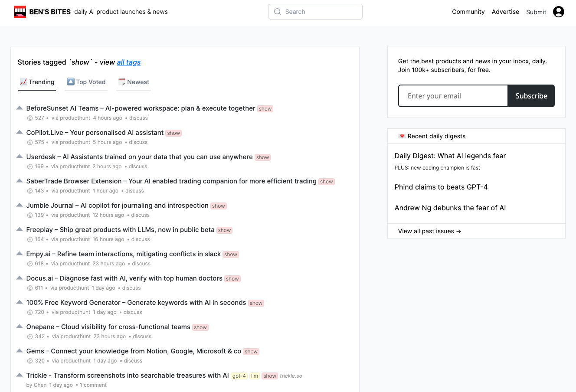Open the Docus.ai story title
The image size is (576, 392).
point(124,278)
